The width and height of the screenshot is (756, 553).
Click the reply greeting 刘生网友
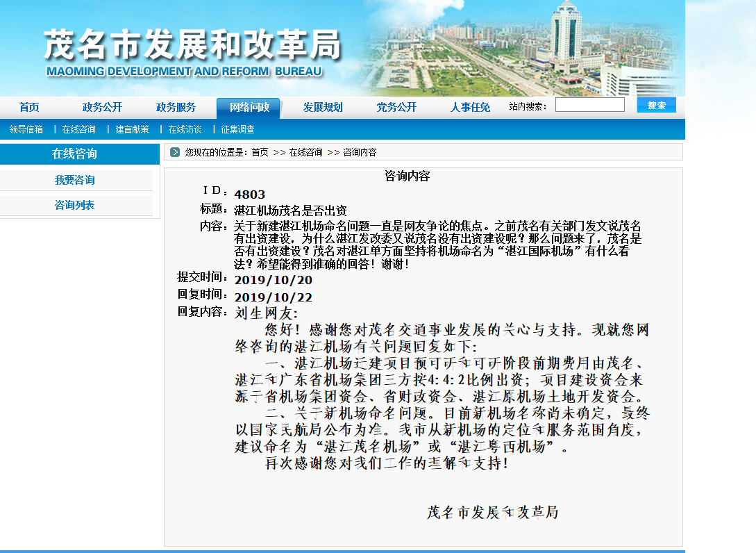266,313
